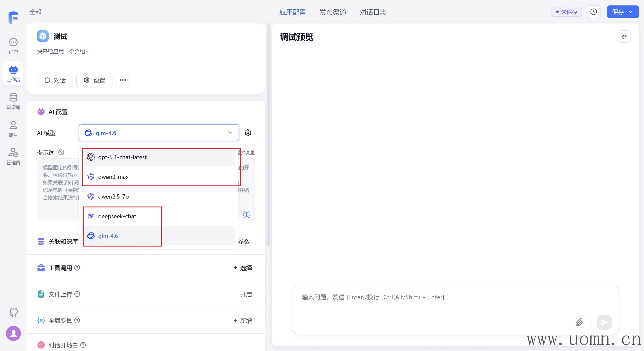Go to 知识库 knowledge base in sidebar
The image size is (644, 351).
point(13,101)
